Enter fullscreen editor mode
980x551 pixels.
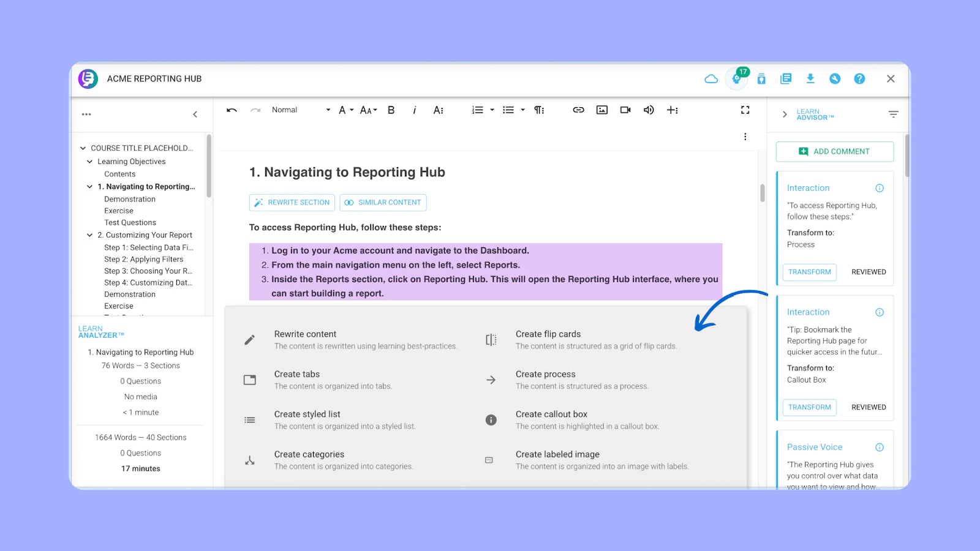pyautogui.click(x=745, y=110)
